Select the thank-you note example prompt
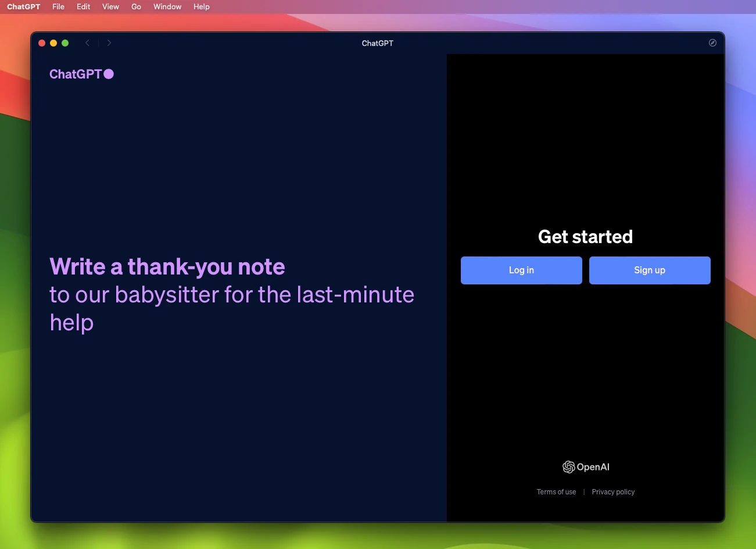This screenshot has width=756, height=549. 231,294
